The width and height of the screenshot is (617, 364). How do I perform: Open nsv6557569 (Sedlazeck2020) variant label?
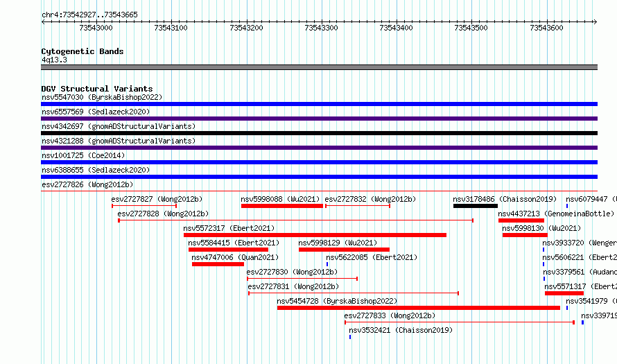[x=96, y=112]
